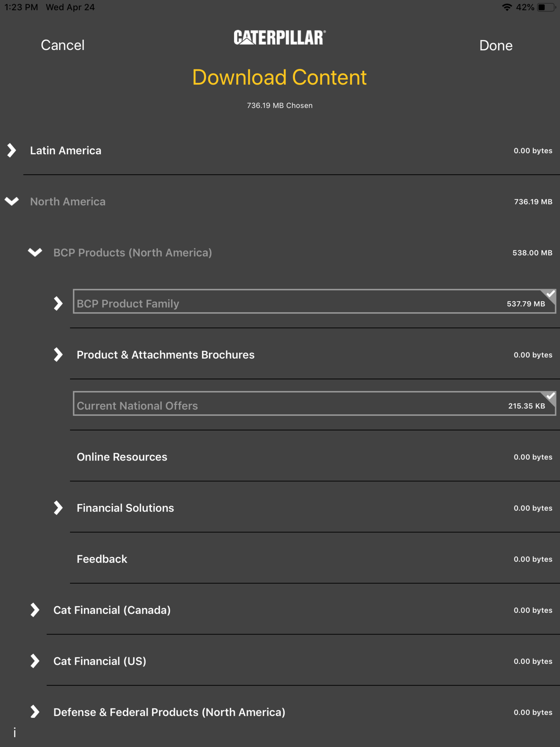Tap North America's 736.19 MB size

tap(533, 202)
